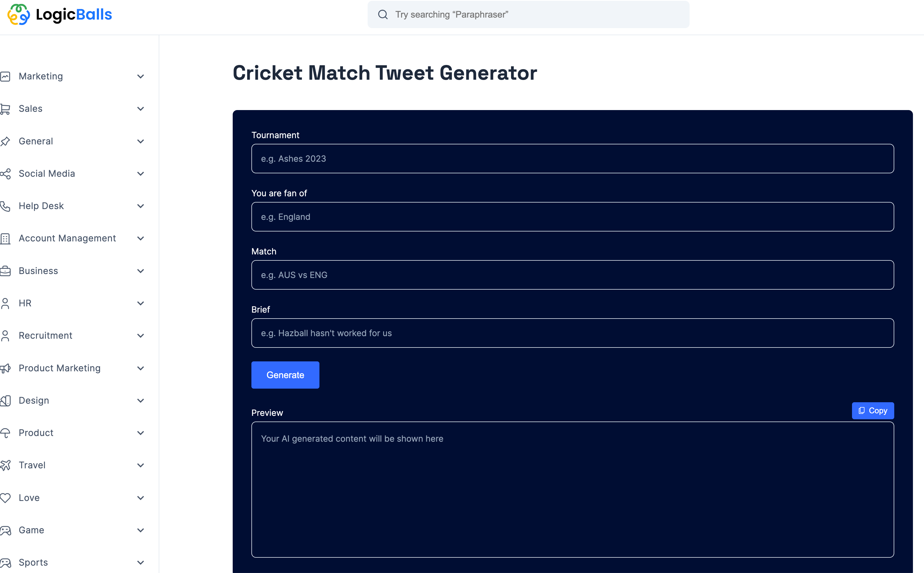This screenshot has height=573, width=924.
Task: Click the Marketing chart icon
Action: (5, 77)
